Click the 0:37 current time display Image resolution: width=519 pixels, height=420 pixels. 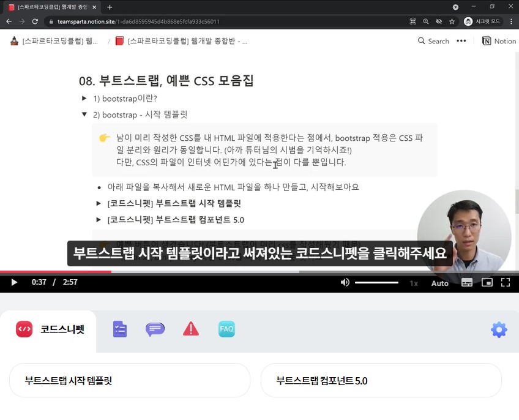tap(39, 282)
